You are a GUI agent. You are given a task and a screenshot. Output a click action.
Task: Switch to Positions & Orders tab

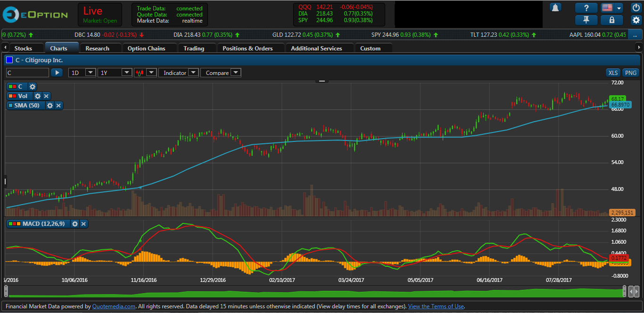(x=248, y=48)
